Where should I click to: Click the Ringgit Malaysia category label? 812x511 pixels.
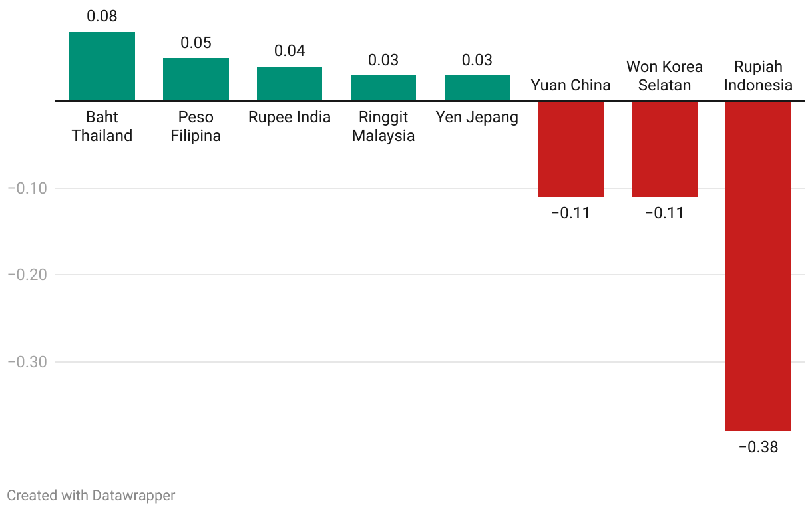coord(383,126)
